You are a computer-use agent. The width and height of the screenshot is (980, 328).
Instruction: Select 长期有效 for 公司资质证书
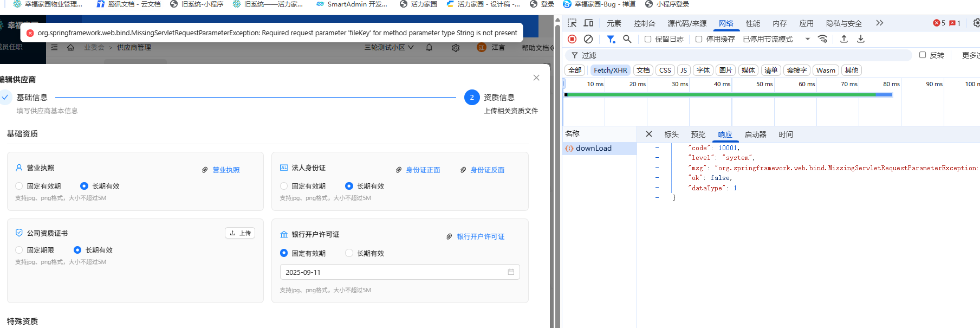tap(77, 250)
